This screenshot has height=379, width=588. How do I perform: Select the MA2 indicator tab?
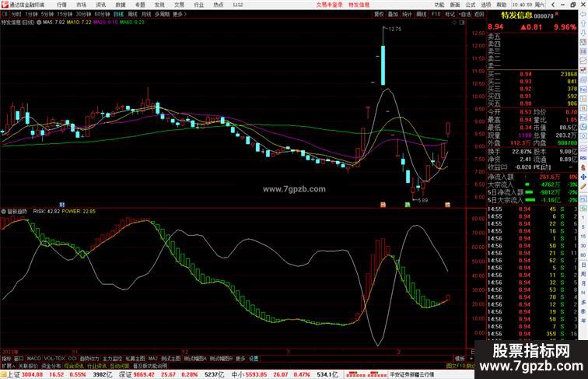point(152,359)
